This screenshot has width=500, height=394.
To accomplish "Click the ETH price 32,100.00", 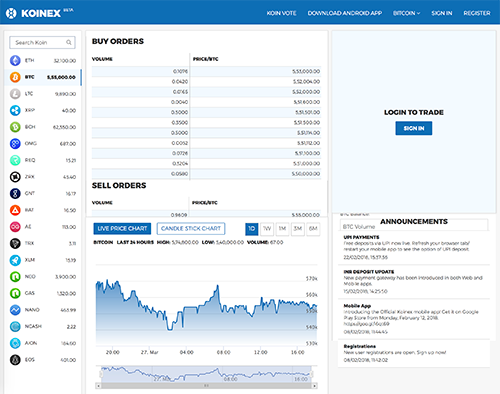I will tap(65, 61).
